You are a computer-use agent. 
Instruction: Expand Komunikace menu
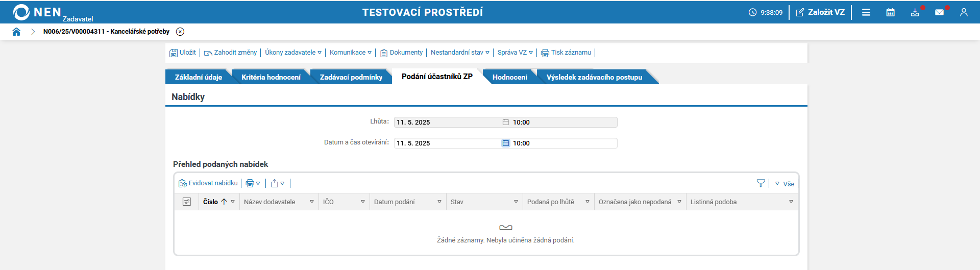coord(351,53)
